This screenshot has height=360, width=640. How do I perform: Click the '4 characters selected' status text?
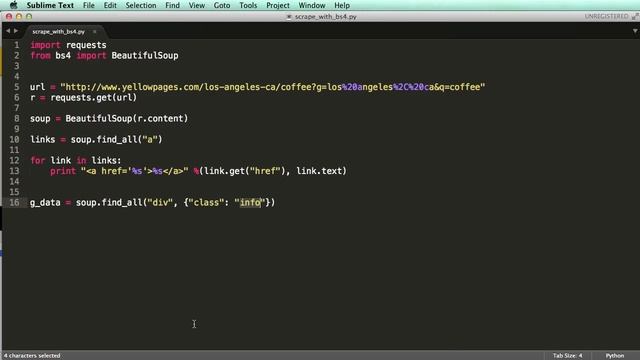click(x=32, y=356)
